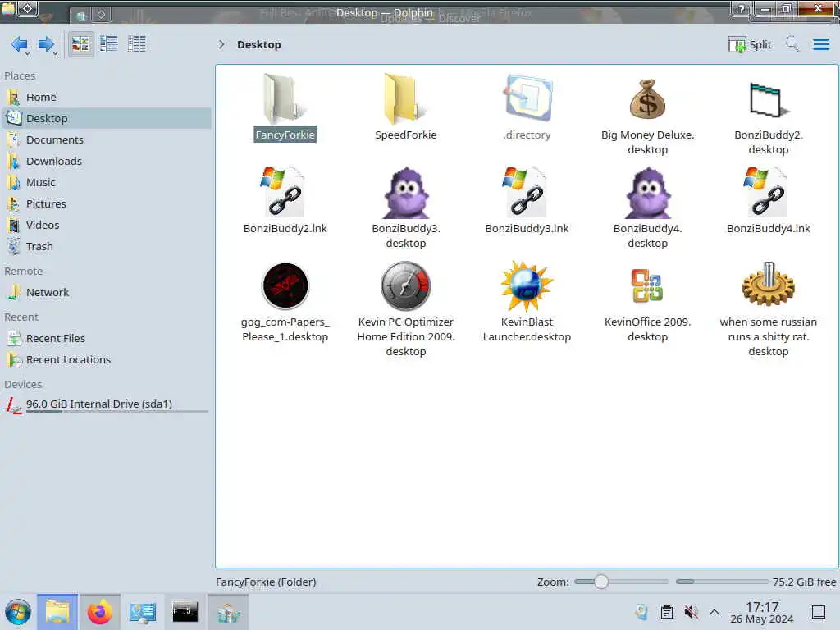Click the free space capacity bar

click(722, 582)
